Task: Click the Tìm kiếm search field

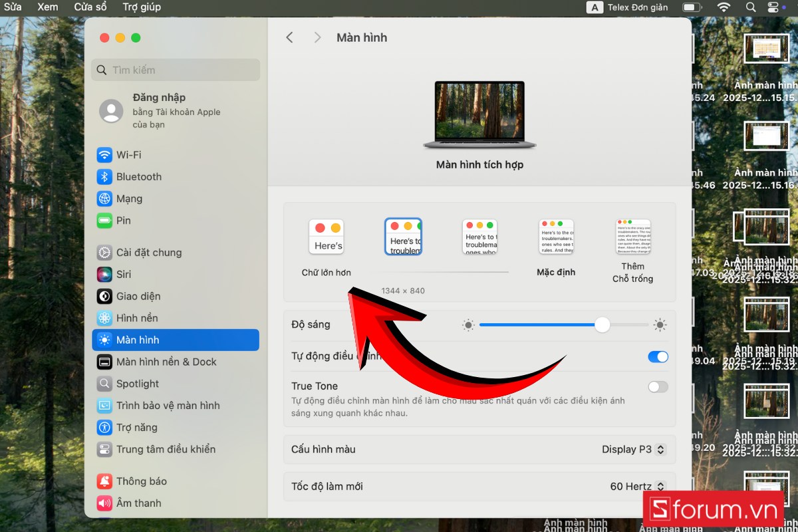Action: point(176,70)
